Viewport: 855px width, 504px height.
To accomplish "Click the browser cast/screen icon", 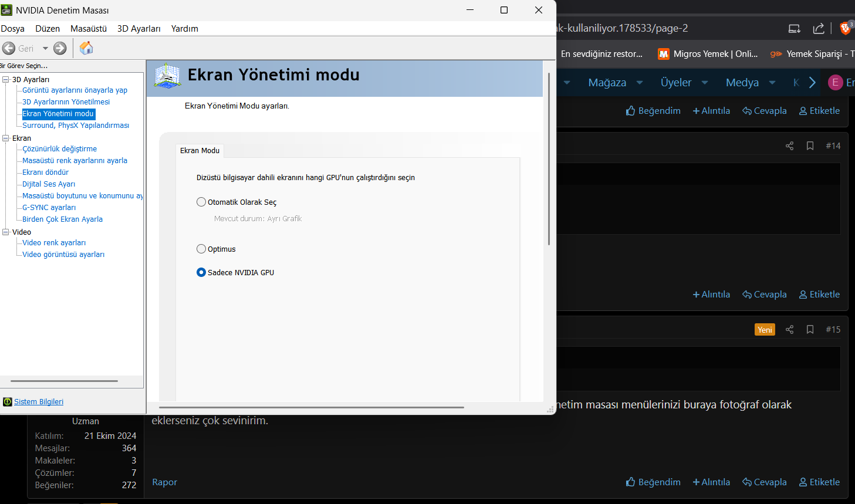I will pyautogui.click(x=795, y=28).
